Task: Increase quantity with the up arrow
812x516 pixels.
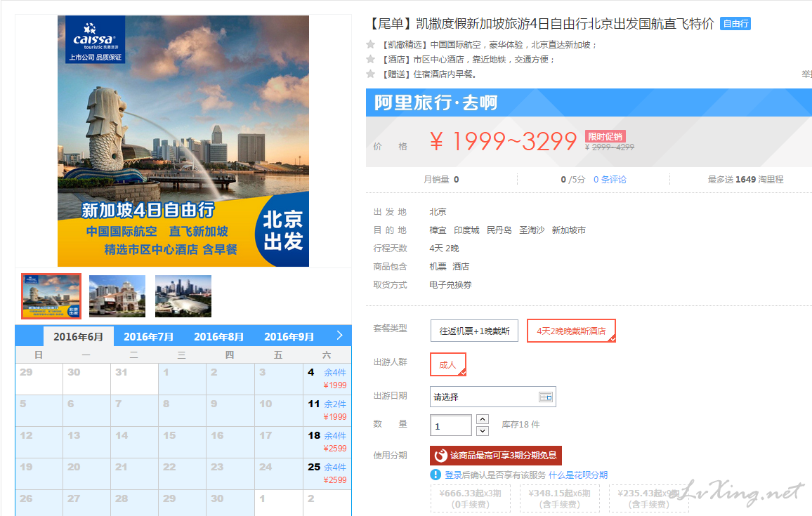Action: tap(483, 419)
